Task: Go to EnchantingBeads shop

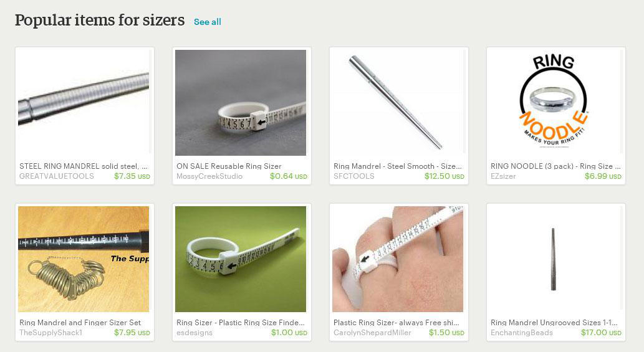Action: 522,333
